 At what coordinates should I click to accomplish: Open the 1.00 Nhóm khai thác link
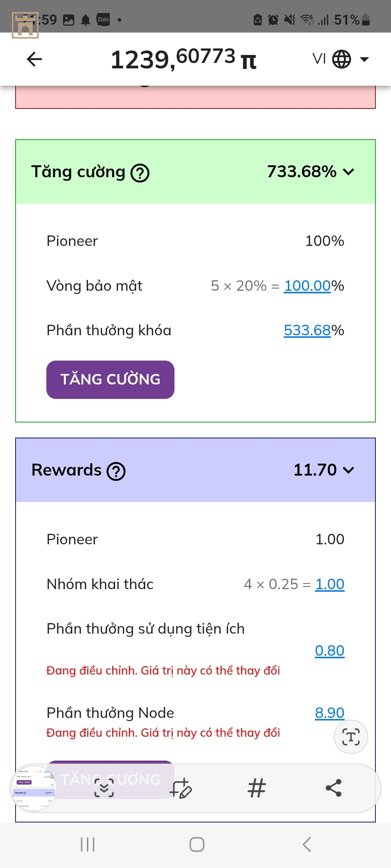point(330,584)
